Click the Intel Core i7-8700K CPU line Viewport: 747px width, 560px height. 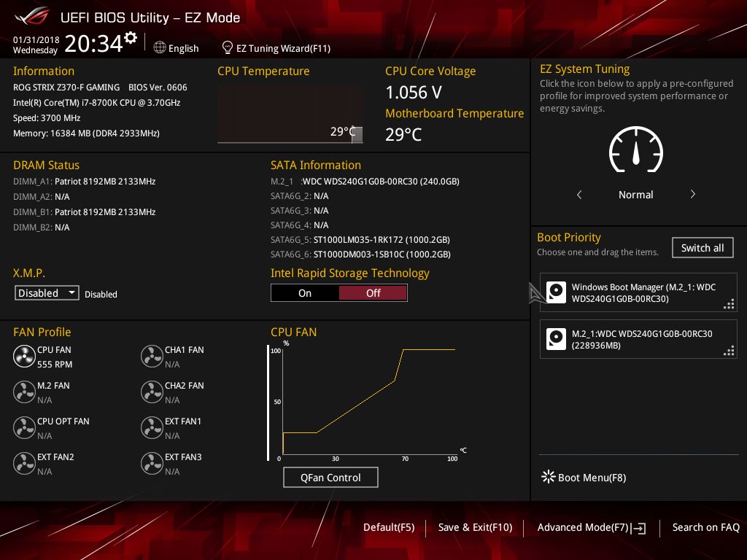(97, 102)
